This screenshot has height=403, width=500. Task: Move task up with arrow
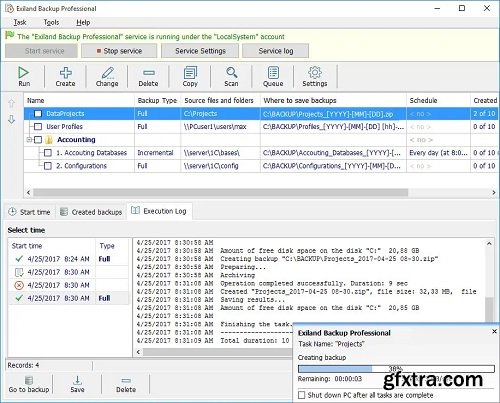[x=11, y=103]
